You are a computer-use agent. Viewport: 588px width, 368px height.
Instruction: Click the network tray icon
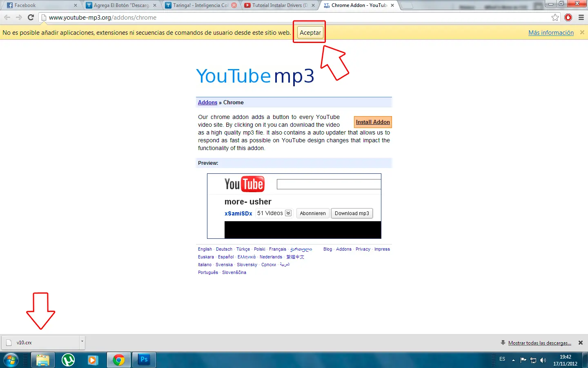coord(533,360)
